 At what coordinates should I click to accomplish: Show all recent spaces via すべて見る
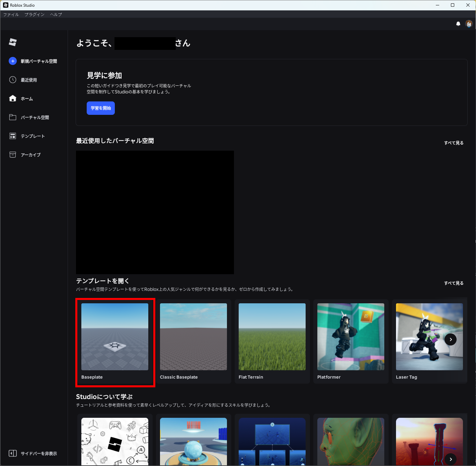(x=454, y=143)
